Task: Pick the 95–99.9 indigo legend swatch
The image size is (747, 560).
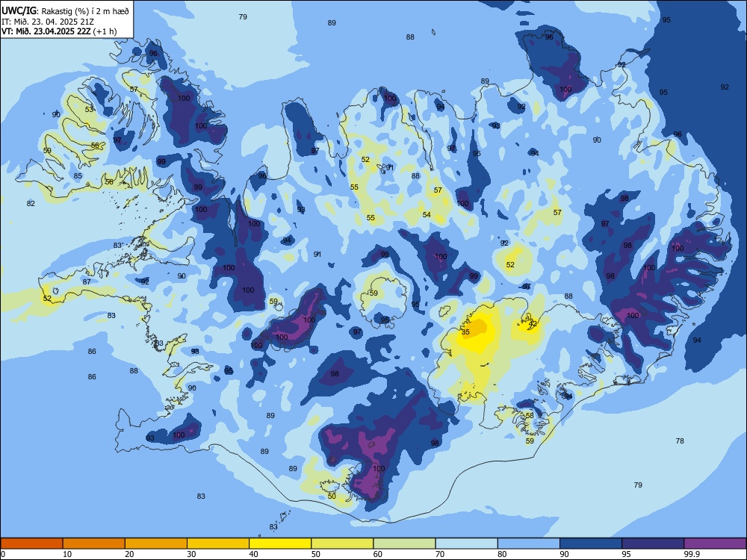Action: point(653,544)
